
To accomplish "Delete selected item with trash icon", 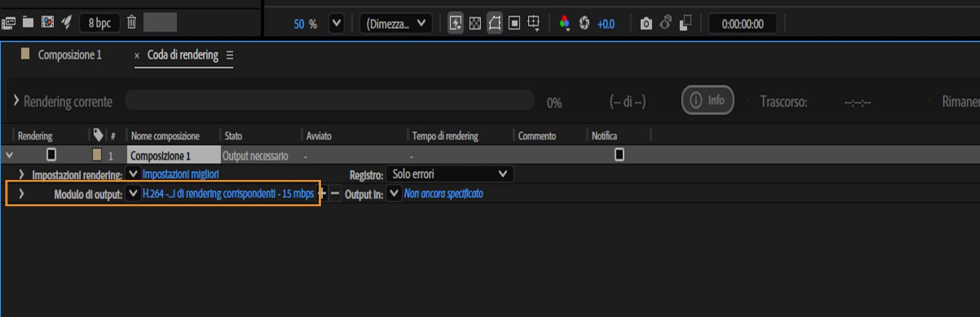I will pos(132,22).
